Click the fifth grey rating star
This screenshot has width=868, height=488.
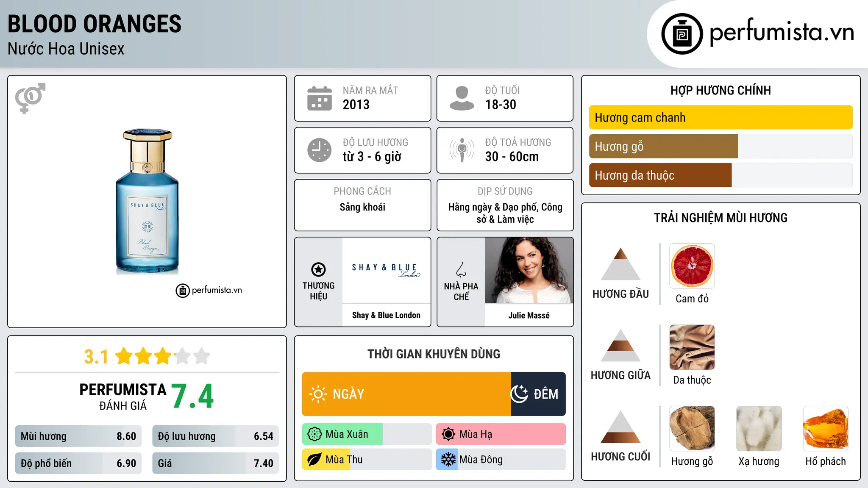(x=202, y=356)
